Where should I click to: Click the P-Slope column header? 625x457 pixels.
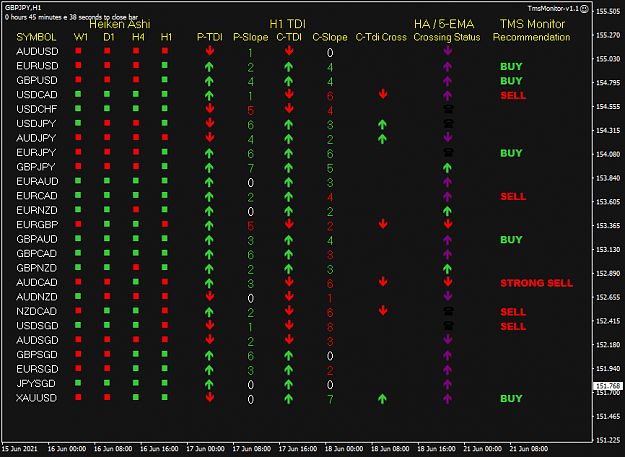[250, 37]
